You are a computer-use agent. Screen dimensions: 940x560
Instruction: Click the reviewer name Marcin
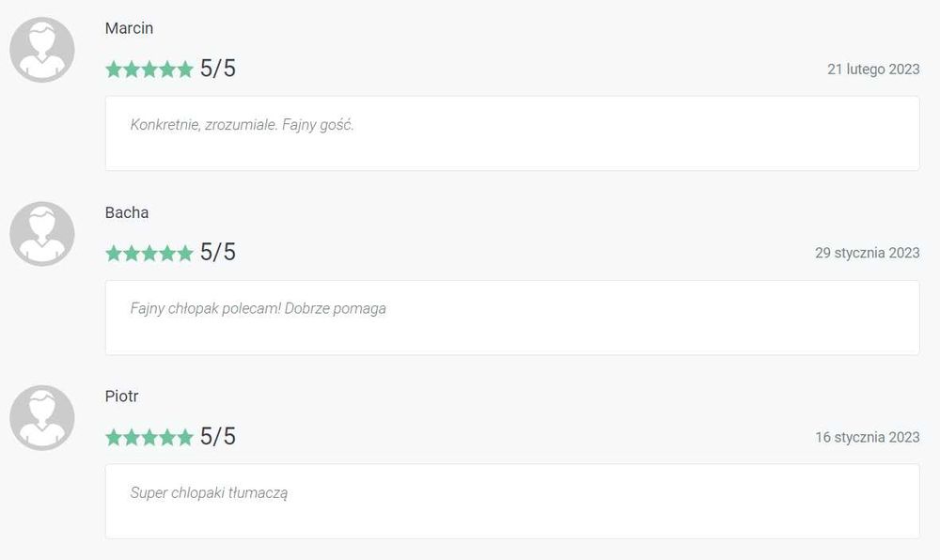129,28
